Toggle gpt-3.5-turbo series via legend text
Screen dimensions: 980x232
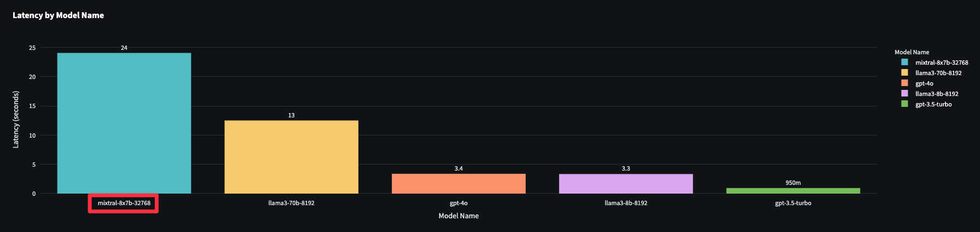933,104
